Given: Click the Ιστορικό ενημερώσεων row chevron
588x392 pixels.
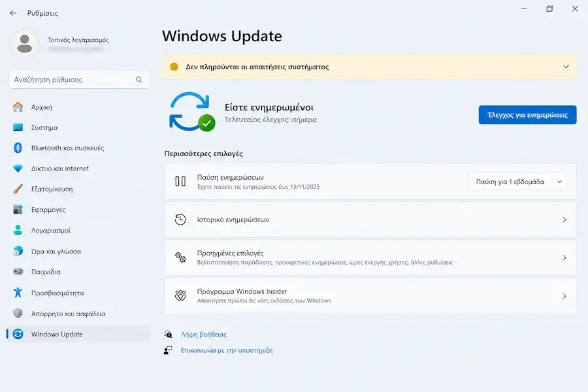Looking at the screenshot, I should (564, 220).
